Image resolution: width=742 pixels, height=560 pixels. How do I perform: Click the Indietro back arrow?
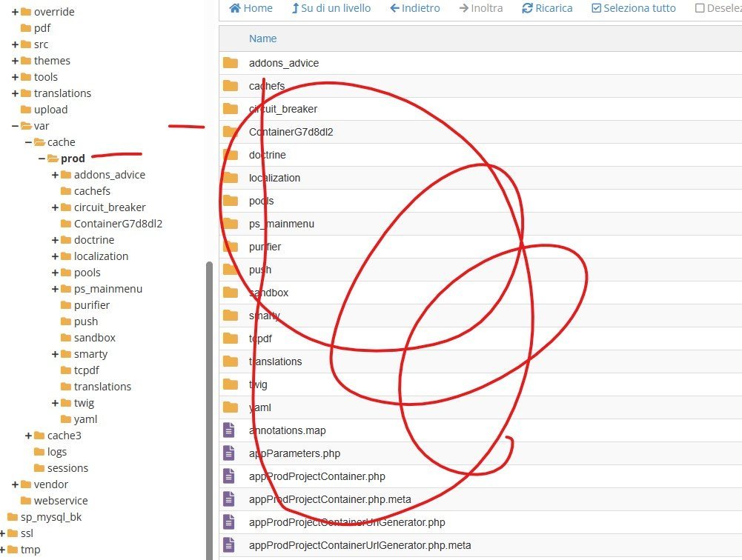point(394,8)
